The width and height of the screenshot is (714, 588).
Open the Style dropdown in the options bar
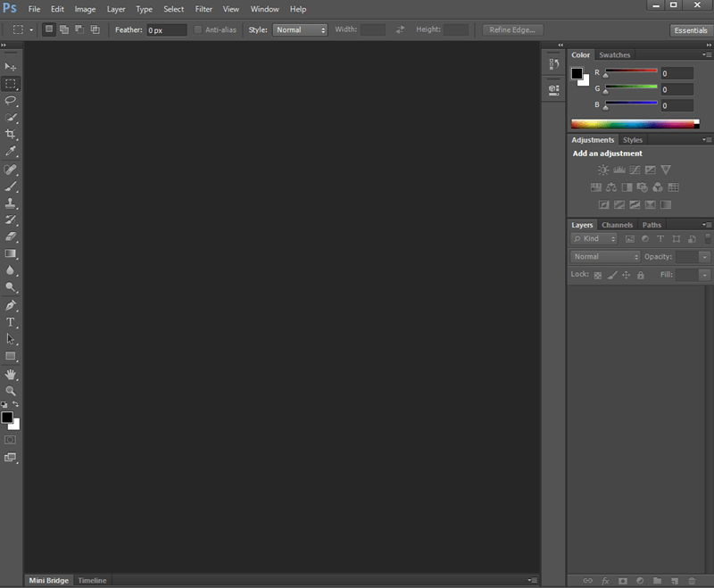click(x=300, y=29)
